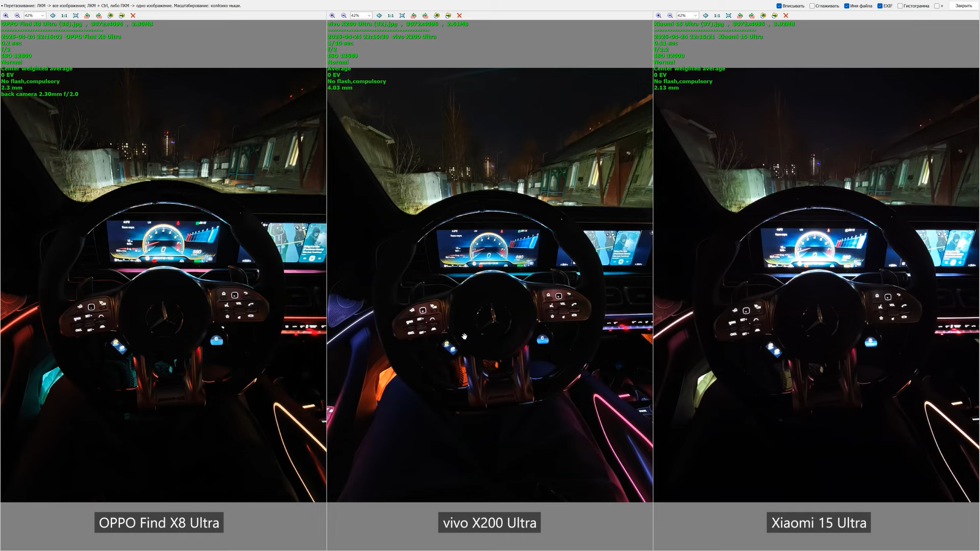Screen dimensions: 980x551
Task: Click the "Xiaomi 15 Ultra" caption label
Action: 819,523
